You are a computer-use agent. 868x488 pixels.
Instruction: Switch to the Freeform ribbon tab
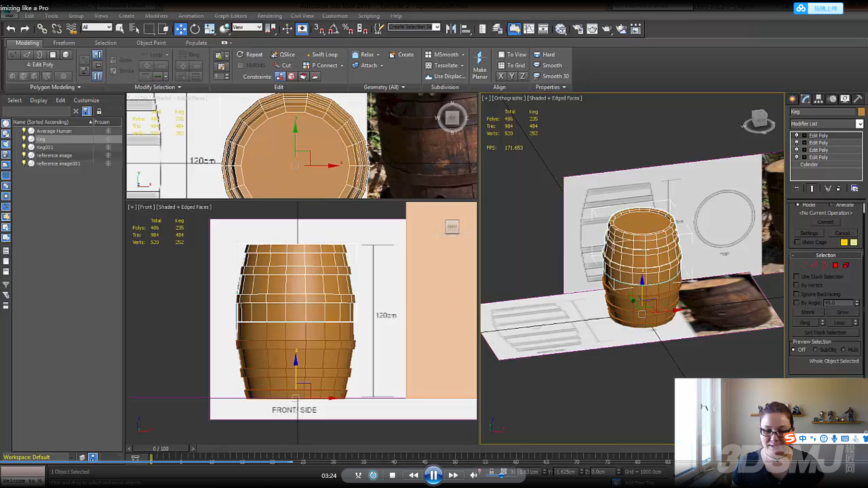[64, 43]
